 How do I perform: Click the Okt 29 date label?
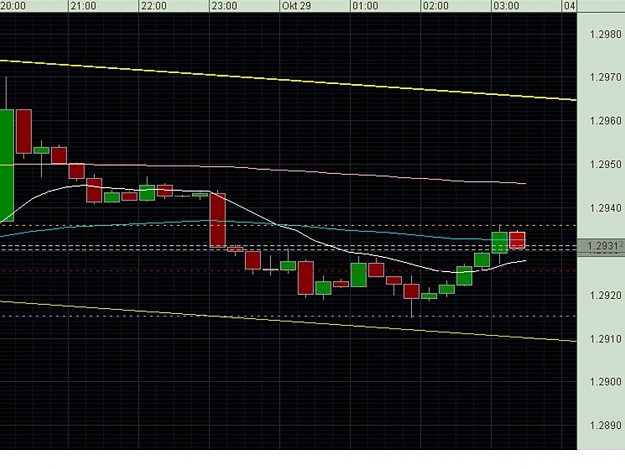[296, 6]
